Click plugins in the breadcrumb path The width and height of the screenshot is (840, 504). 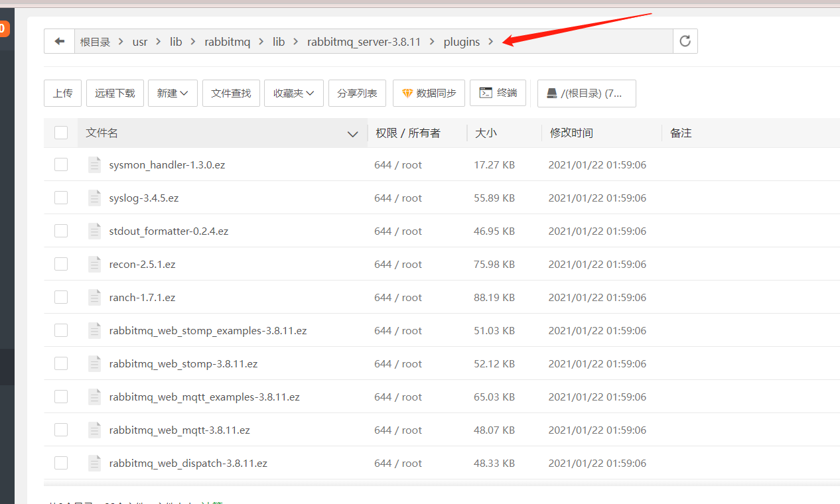coord(462,42)
